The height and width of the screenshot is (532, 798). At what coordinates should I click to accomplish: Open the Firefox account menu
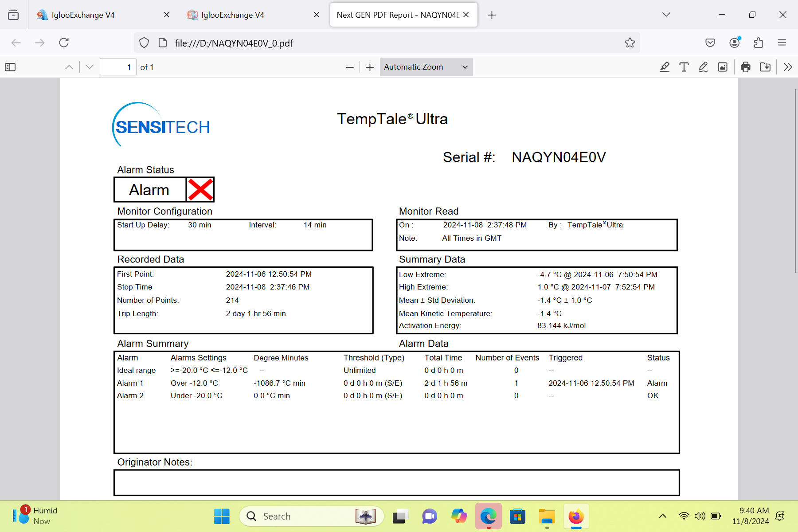pyautogui.click(x=735, y=43)
